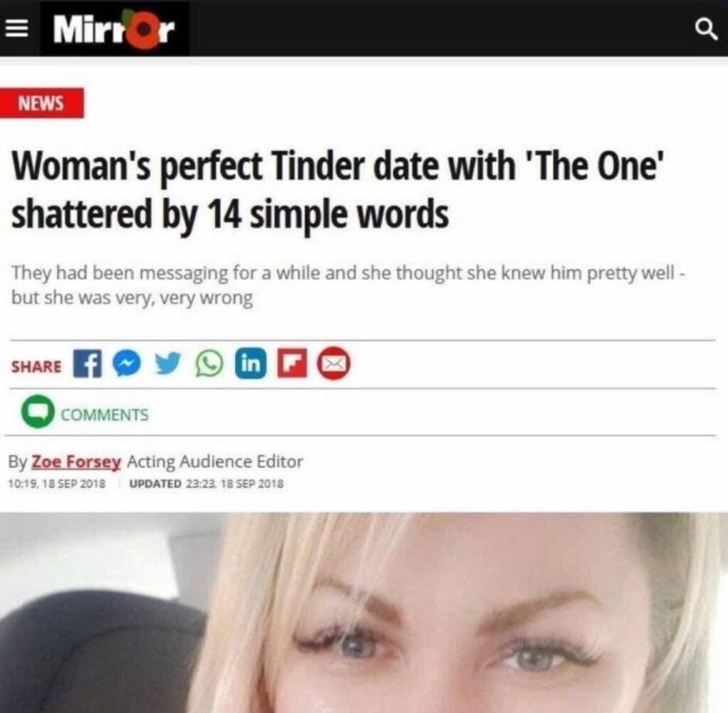728x713 pixels.
Task: Share article by email icon
Action: 334,364
